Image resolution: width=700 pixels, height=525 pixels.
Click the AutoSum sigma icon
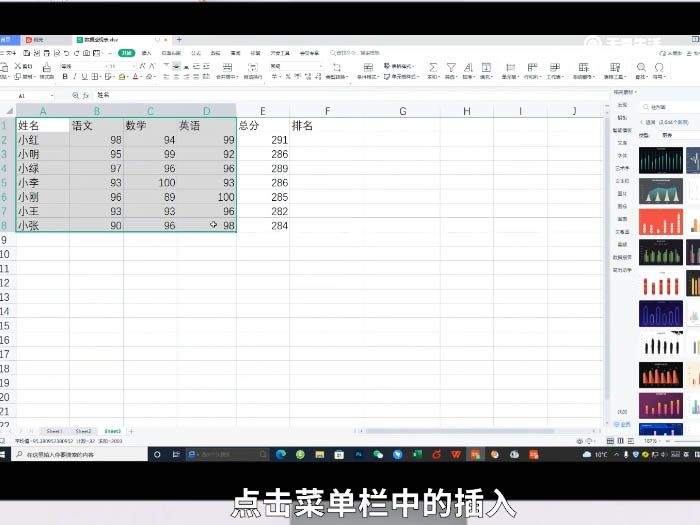(x=433, y=67)
